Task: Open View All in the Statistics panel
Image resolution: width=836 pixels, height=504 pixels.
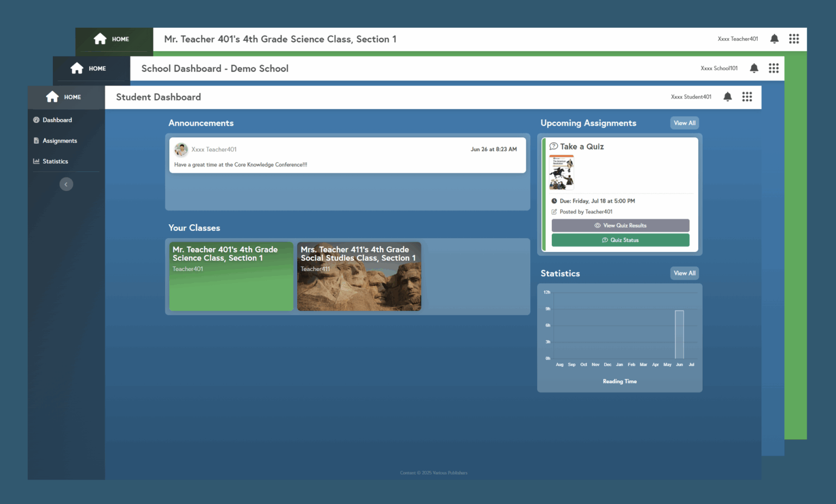Action: pyautogui.click(x=684, y=273)
